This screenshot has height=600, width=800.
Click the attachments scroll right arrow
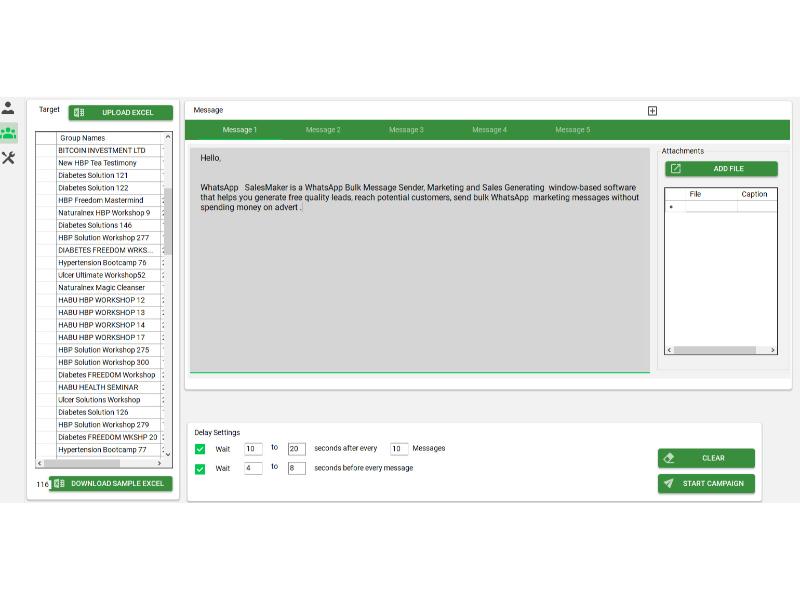point(772,350)
